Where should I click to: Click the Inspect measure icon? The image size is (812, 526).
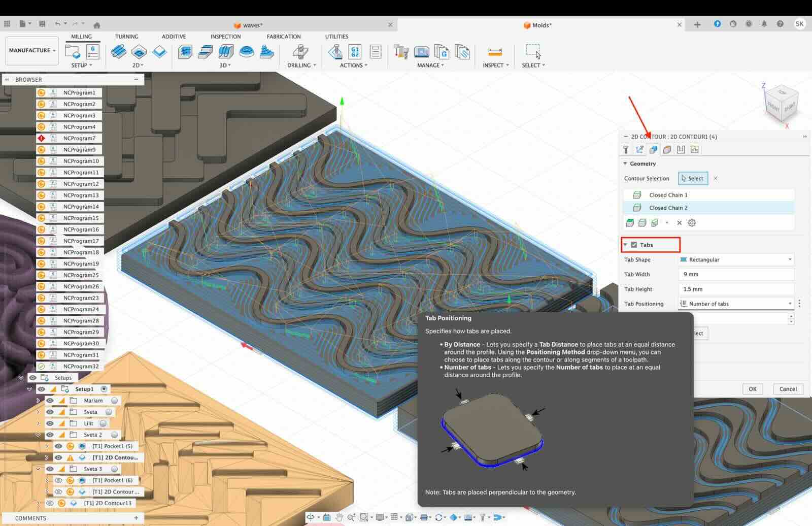(x=495, y=52)
